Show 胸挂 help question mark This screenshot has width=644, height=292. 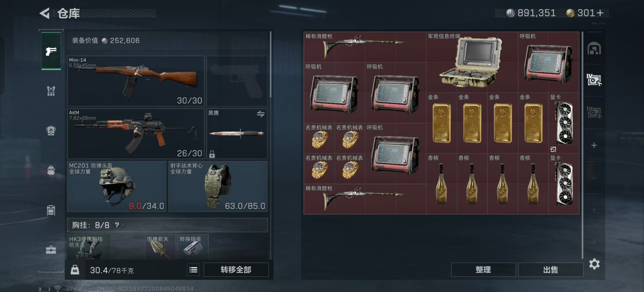pyautogui.click(x=117, y=225)
